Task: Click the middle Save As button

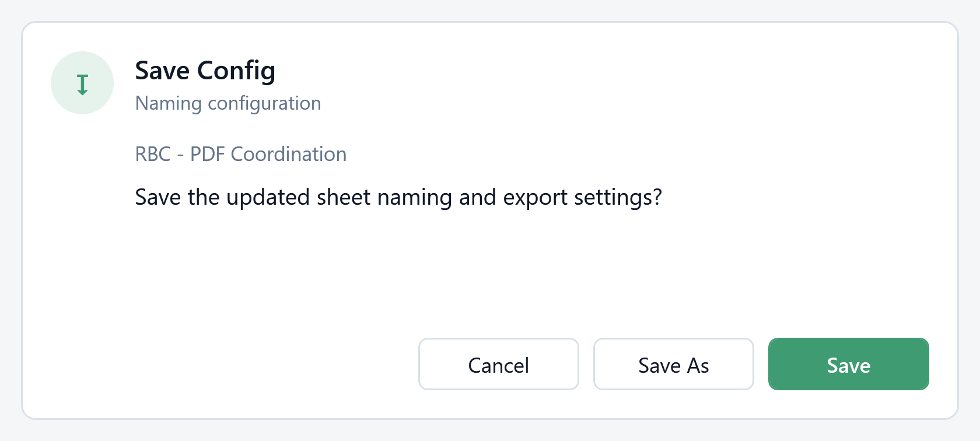Action: 673,364
